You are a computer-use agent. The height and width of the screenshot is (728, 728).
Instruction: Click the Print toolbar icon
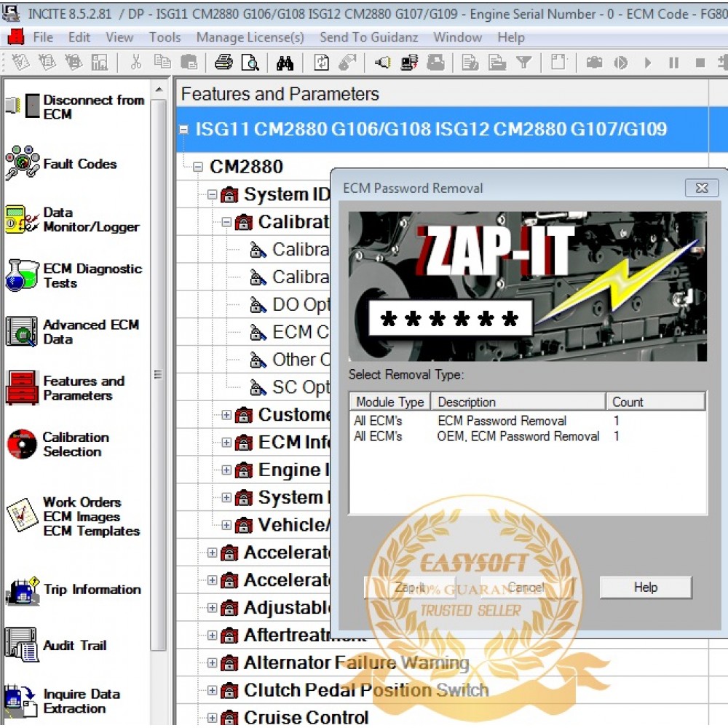pyautogui.click(x=223, y=62)
